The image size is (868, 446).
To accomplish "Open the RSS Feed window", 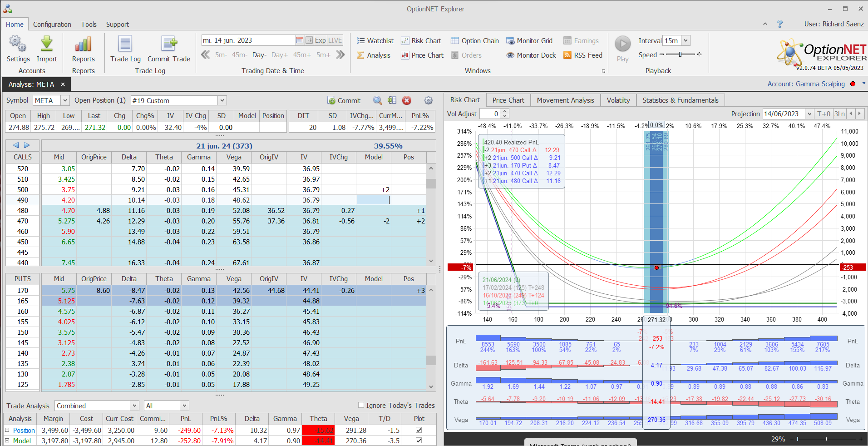I will tap(583, 55).
